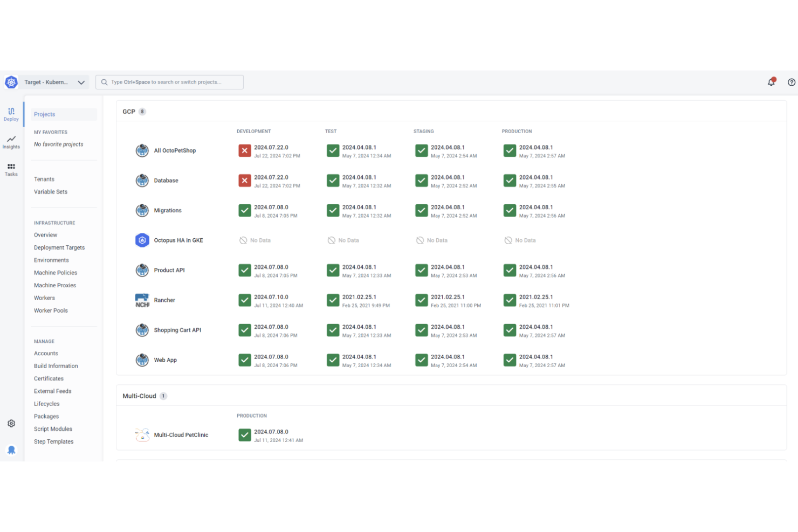Open the Shopping Cart API project

coord(177,330)
